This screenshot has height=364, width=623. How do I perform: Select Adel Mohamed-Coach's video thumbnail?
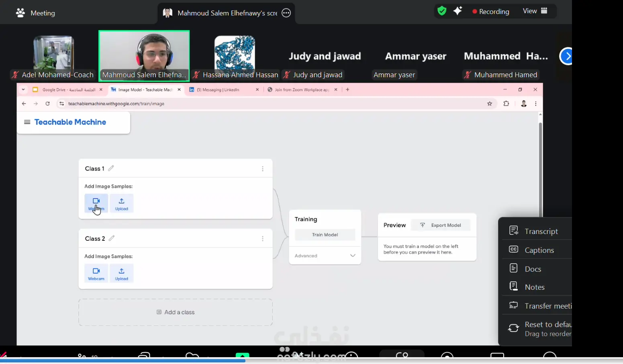[x=53, y=56]
